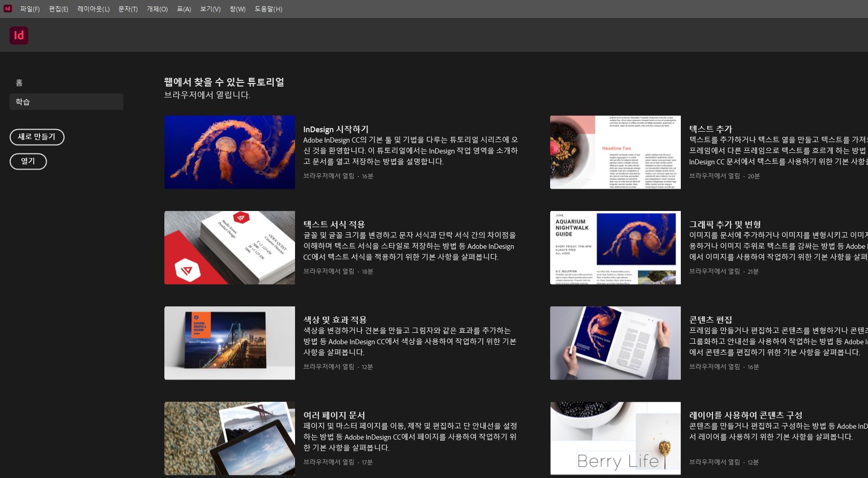This screenshot has width=868, height=478.
Task: Open the 콘텐츠 편집 tutorial title
Action: click(x=710, y=320)
